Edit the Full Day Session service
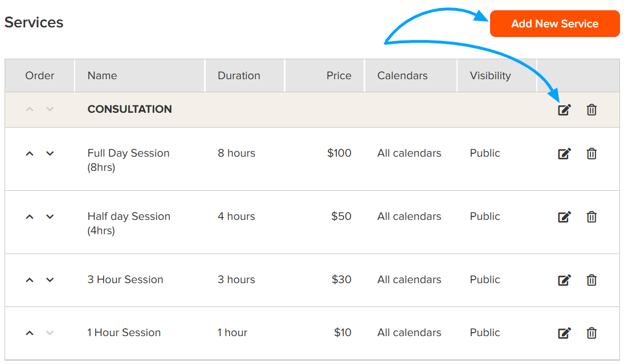This screenshot has height=364, width=624. coord(564,154)
